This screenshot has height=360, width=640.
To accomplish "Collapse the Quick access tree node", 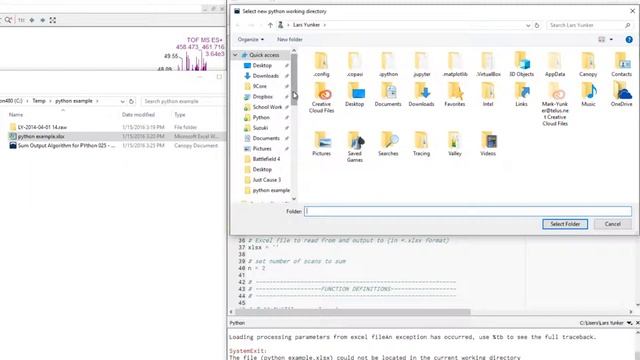I will (x=235, y=55).
